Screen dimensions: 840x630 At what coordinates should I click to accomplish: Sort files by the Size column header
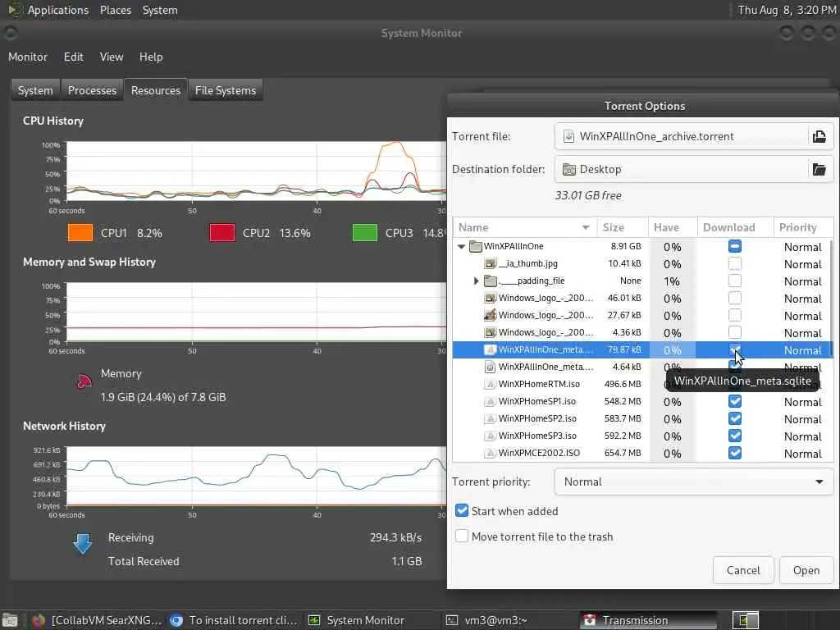[x=622, y=227]
